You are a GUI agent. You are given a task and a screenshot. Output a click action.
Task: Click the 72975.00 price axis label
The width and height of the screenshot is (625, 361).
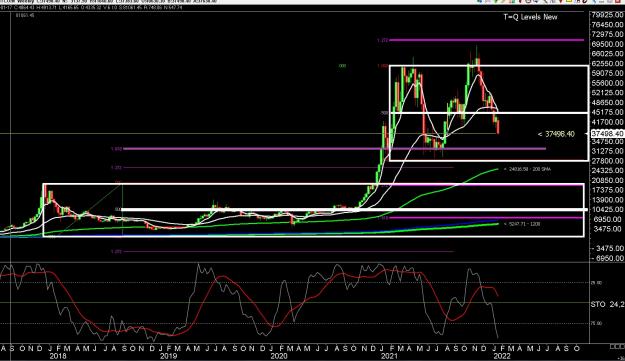[607, 34]
